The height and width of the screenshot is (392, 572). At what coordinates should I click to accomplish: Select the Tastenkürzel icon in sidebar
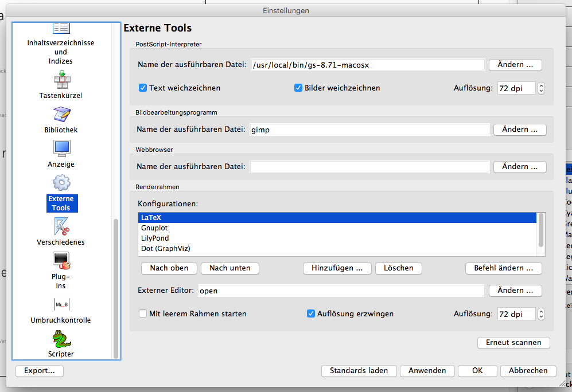(61, 79)
